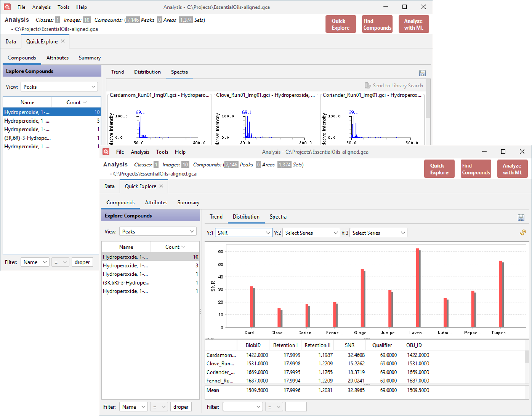
Task: Click the save icon in the back window's Spectra panel
Action: click(x=422, y=73)
